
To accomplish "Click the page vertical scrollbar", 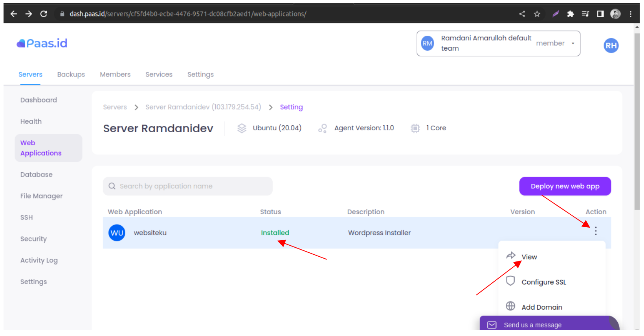I will tap(637, 122).
